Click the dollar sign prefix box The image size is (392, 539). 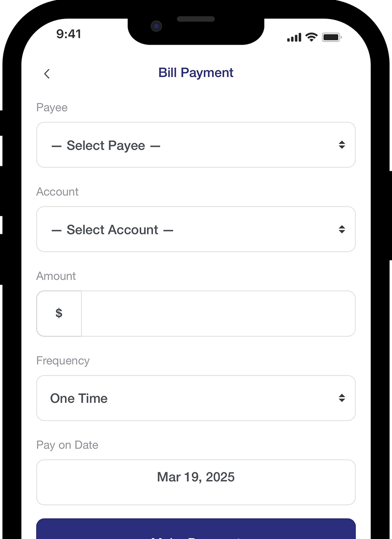tap(59, 314)
